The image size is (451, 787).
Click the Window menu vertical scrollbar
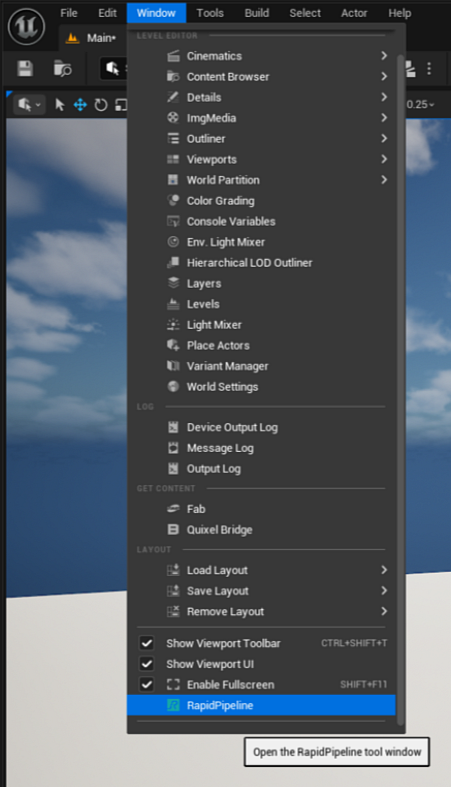[x=400, y=389]
